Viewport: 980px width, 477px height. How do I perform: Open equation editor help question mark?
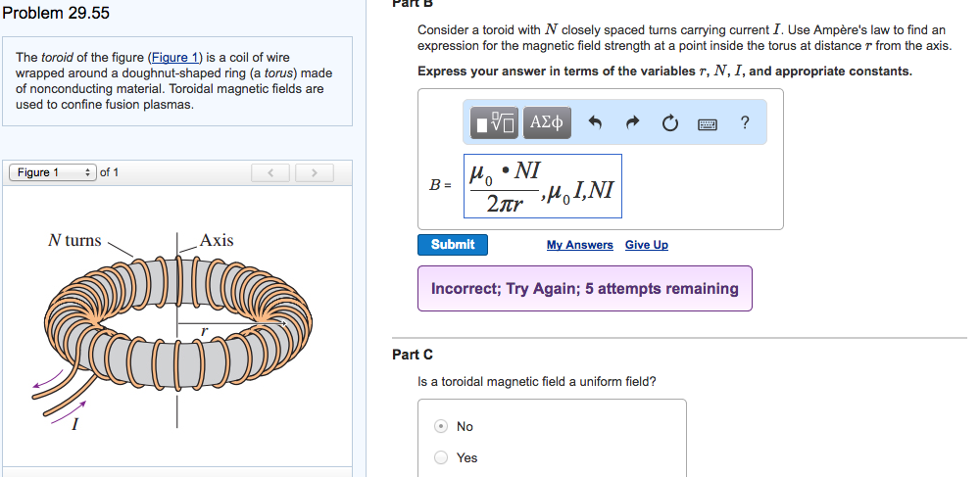[745, 122]
